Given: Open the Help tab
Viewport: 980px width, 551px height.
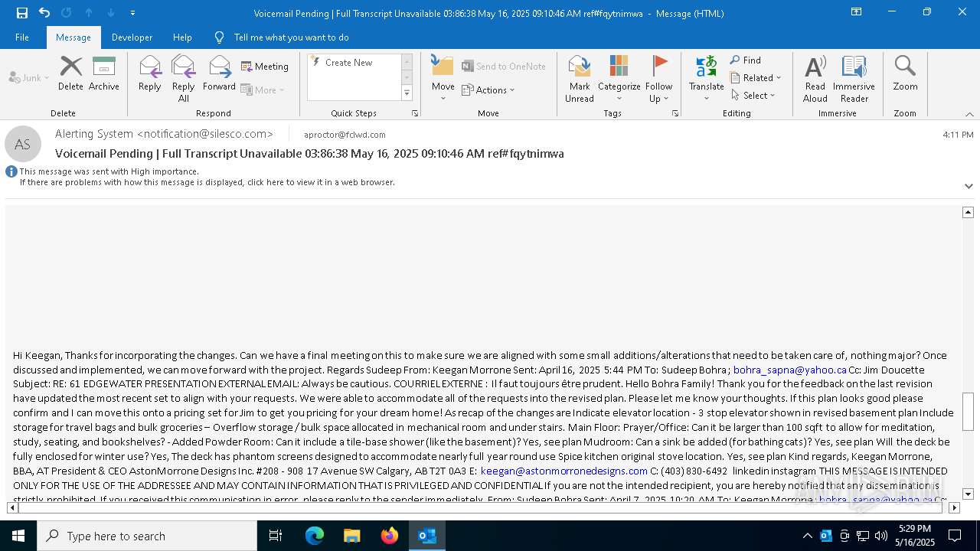Looking at the screenshot, I should pos(182,37).
